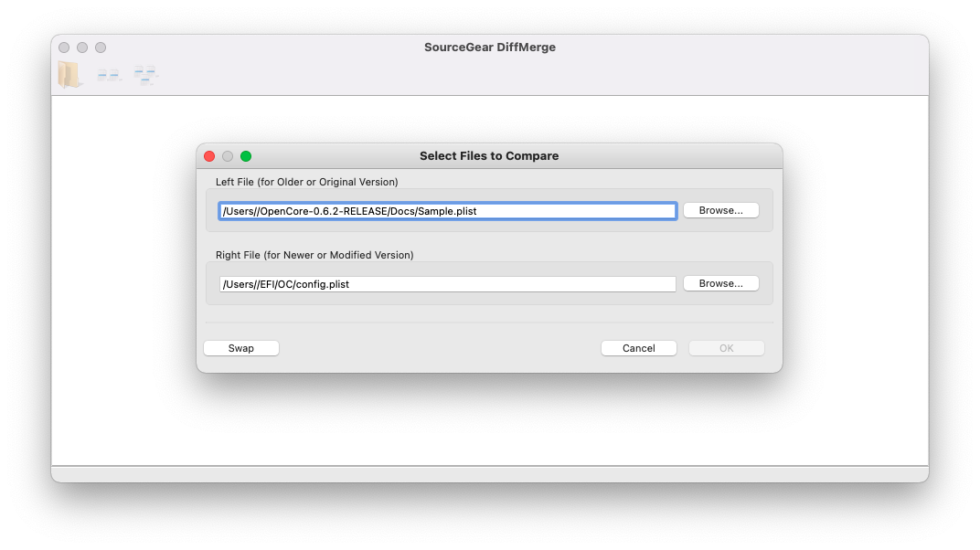Viewport: 980px width, 550px height.
Task: Click the SourceGear DiffMerge window title
Action: coord(490,48)
